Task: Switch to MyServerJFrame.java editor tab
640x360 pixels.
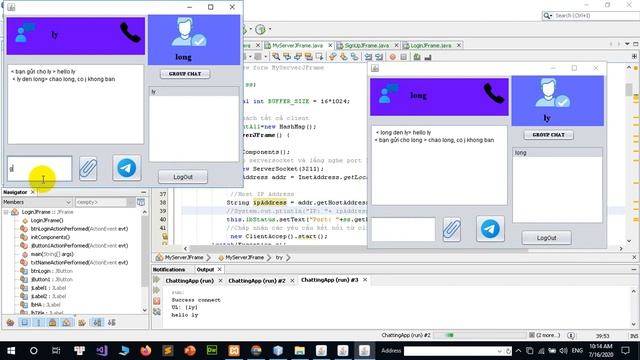Action: pos(298,45)
